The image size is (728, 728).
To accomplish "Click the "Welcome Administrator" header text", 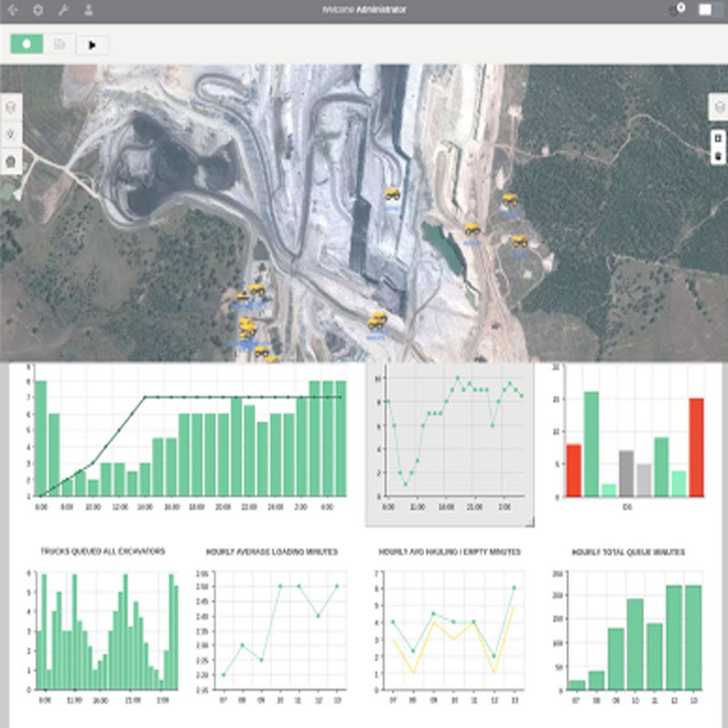I will point(364,10).
